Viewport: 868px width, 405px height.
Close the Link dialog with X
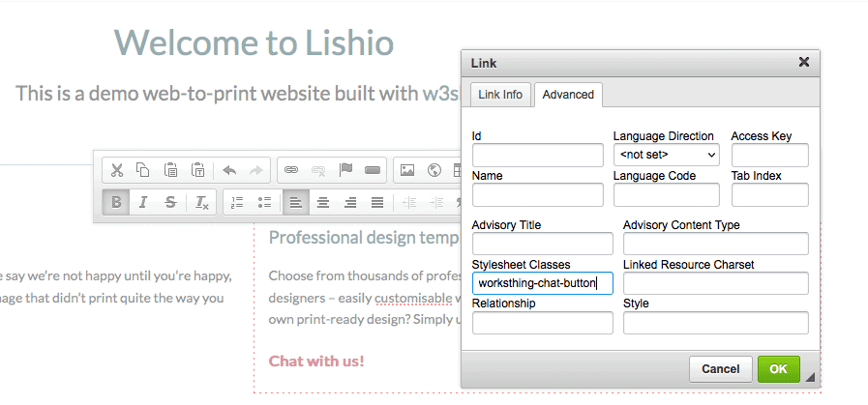tap(803, 62)
